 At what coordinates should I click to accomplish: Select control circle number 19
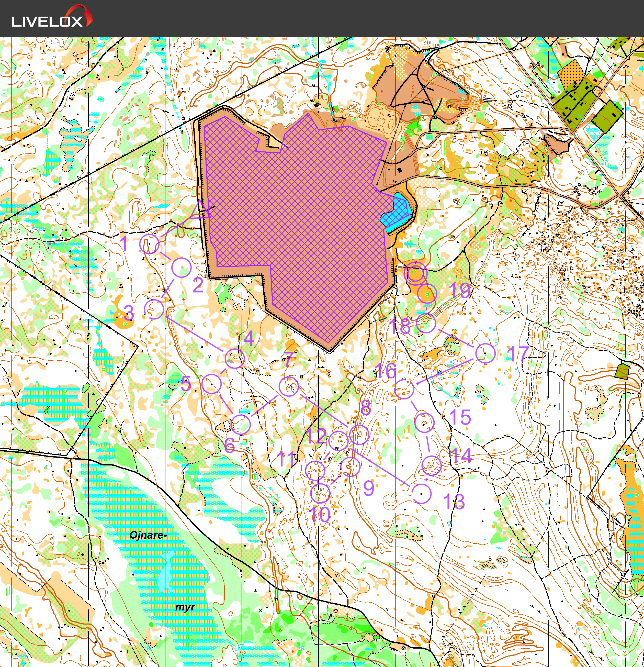[427, 293]
